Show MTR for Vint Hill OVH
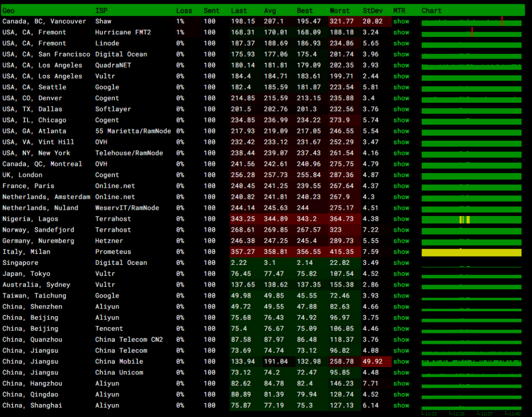 point(402,142)
